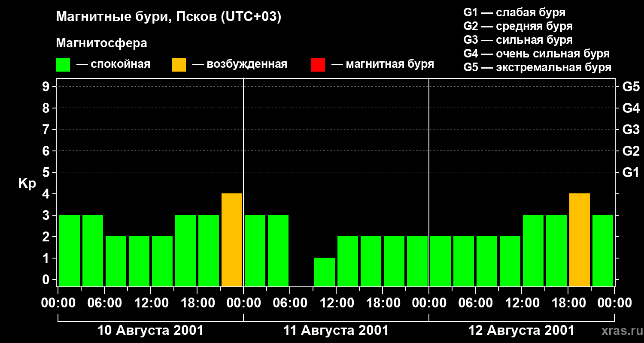Click the 'G5' label on the right axis
The image size is (644, 343).
[x=631, y=87]
